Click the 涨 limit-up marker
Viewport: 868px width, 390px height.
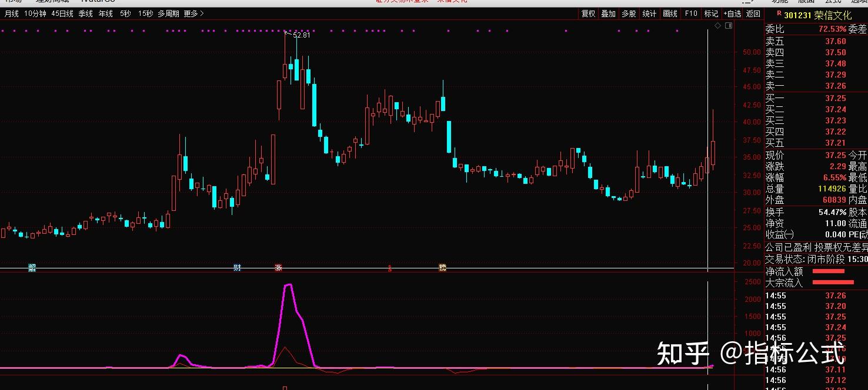click(x=278, y=268)
